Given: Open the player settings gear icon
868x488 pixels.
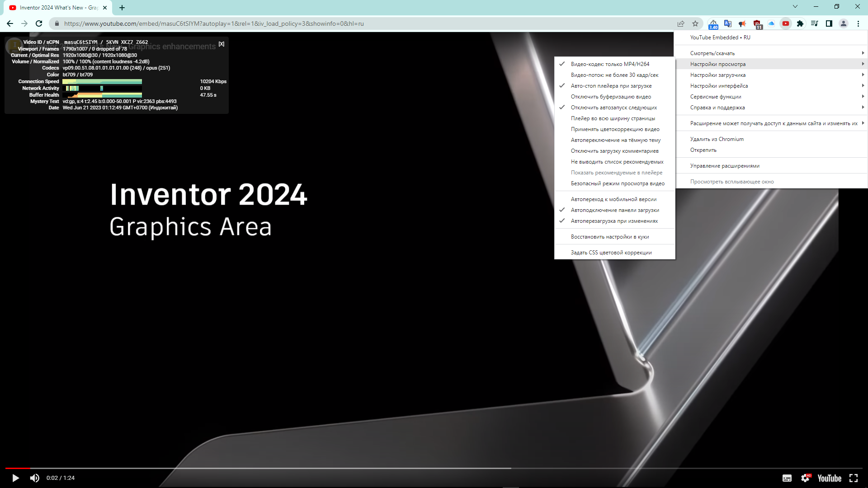Looking at the screenshot, I should click(806, 478).
